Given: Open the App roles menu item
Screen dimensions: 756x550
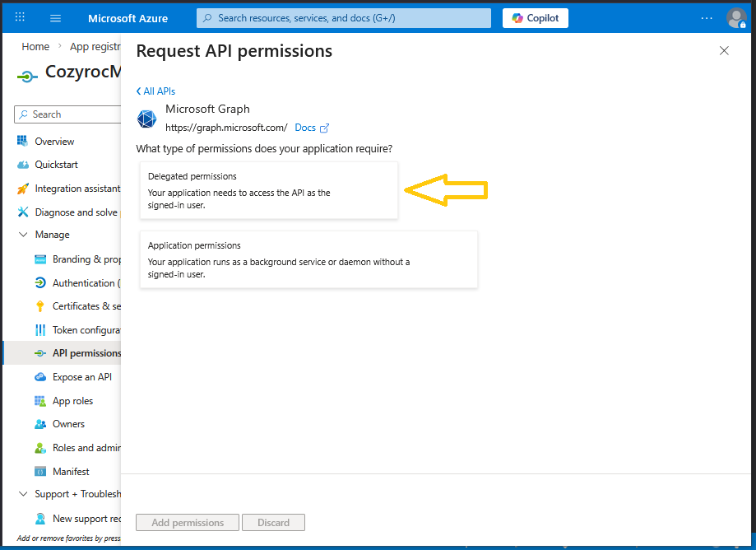Looking at the screenshot, I should click(x=72, y=401).
